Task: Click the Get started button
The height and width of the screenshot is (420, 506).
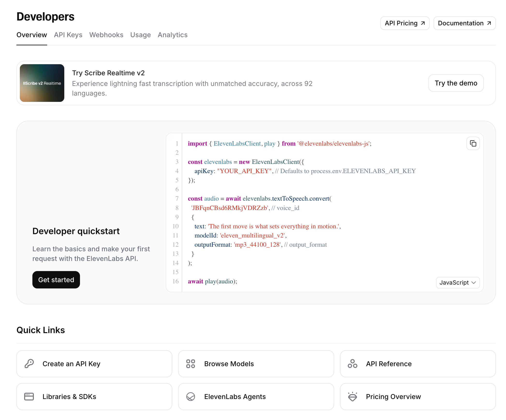Action: 56,280
